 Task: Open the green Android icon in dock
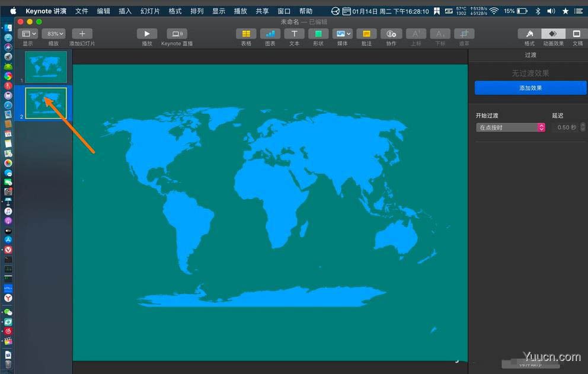point(8,66)
